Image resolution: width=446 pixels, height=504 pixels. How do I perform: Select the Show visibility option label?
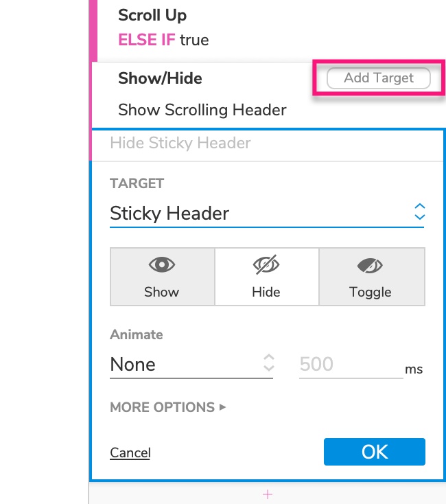(x=161, y=292)
